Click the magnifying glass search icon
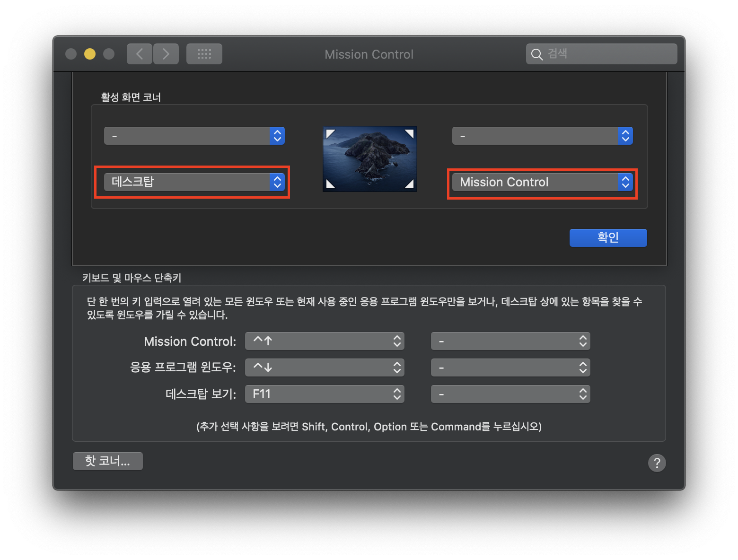This screenshot has width=738, height=560. 536,54
